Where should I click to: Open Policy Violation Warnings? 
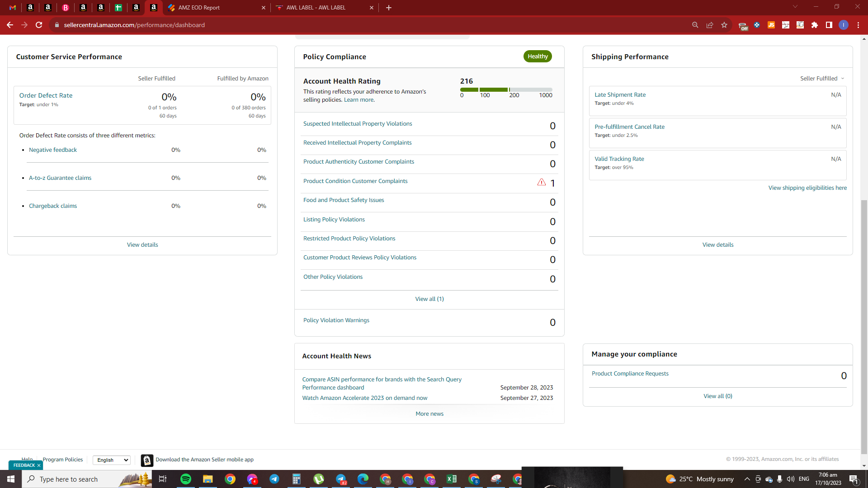click(336, 320)
